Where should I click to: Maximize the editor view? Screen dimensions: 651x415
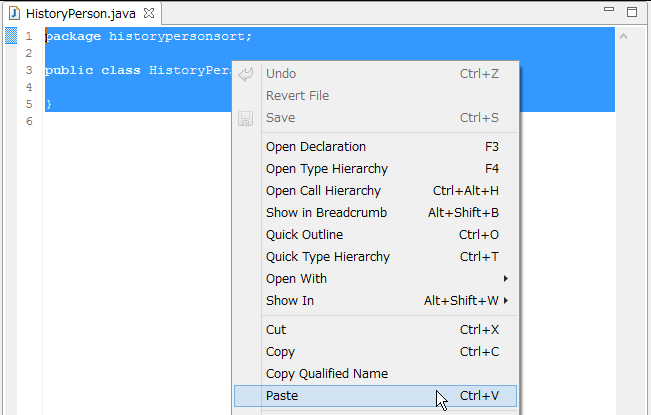coord(632,12)
